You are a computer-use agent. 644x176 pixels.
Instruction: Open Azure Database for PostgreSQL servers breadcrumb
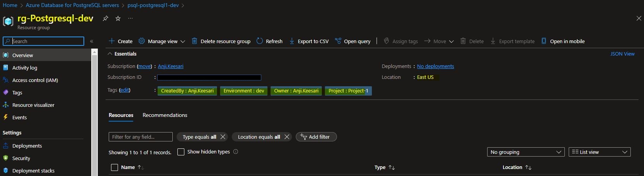[x=72, y=5]
